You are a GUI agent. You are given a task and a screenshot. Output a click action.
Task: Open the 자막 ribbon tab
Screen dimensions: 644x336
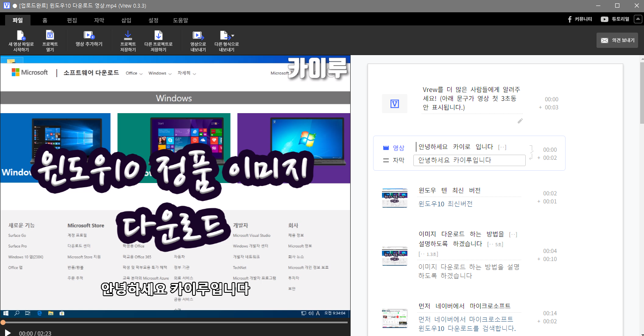[x=99, y=20]
